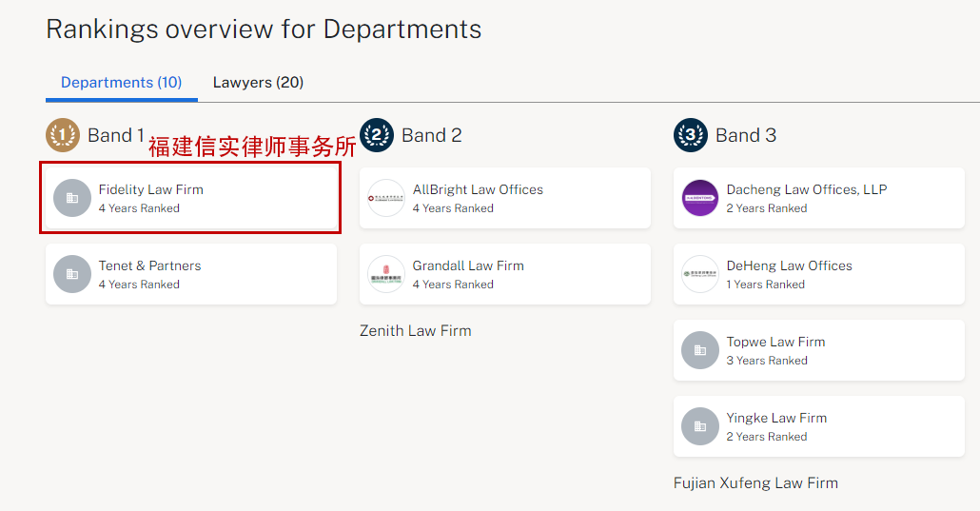Screen dimensions: 980x511
Task: Click Fidelity Law Firm building placeholder icon
Action: point(72,198)
